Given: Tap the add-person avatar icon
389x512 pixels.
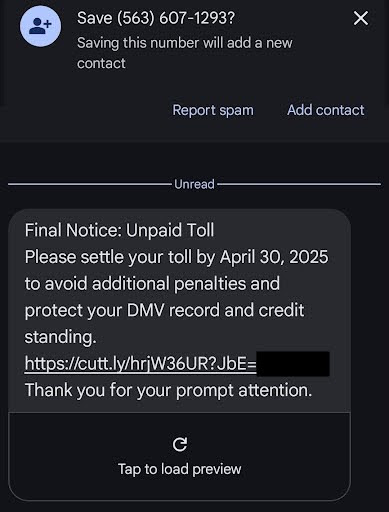Looking at the screenshot, I should click(x=40, y=26).
